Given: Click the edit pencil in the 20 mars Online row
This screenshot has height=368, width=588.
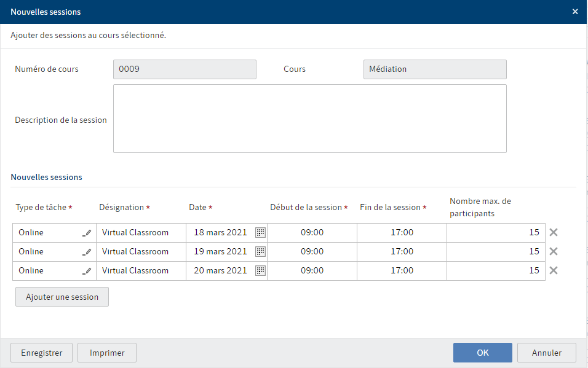Looking at the screenshot, I should pos(87,271).
